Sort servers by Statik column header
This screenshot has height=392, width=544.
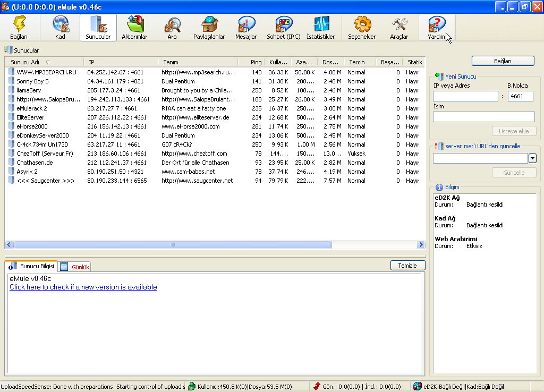pyautogui.click(x=414, y=62)
